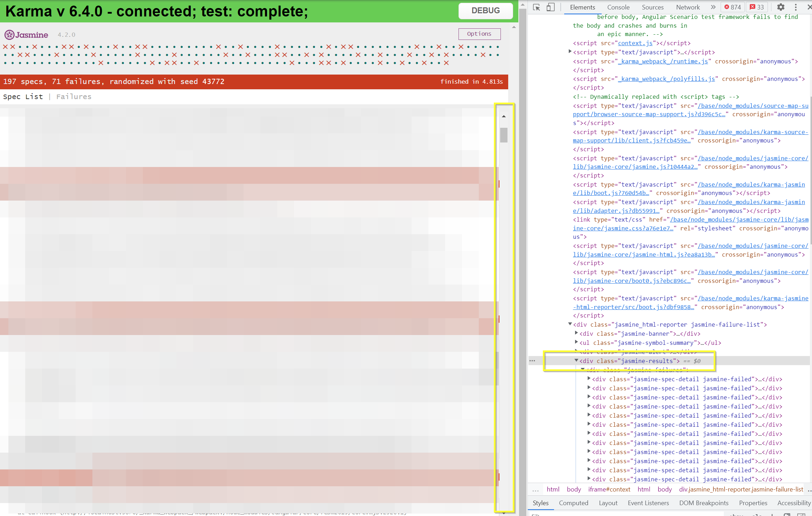This screenshot has height=516, width=812.
Task: Collapse the jasmine-results div node
Action: click(x=576, y=361)
